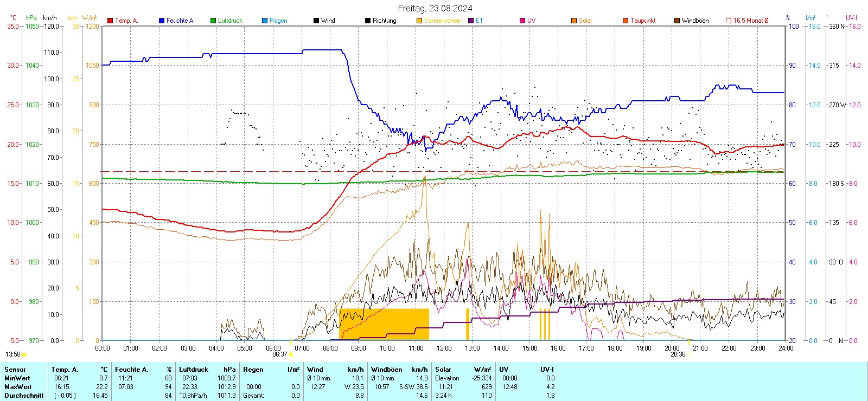The width and height of the screenshot is (868, 401).
Task: Click the brown Windböen legend square
Action: click(677, 21)
